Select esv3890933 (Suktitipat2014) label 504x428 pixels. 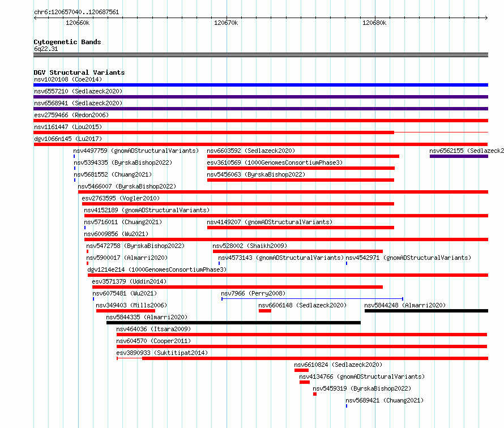pyautogui.click(x=162, y=353)
